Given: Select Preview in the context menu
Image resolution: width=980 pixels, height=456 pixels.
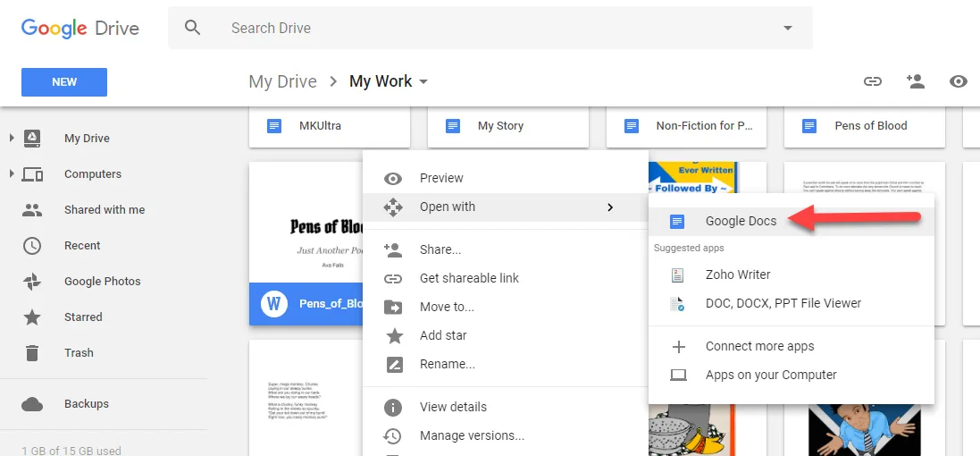Looking at the screenshot, I should point(506,178).
